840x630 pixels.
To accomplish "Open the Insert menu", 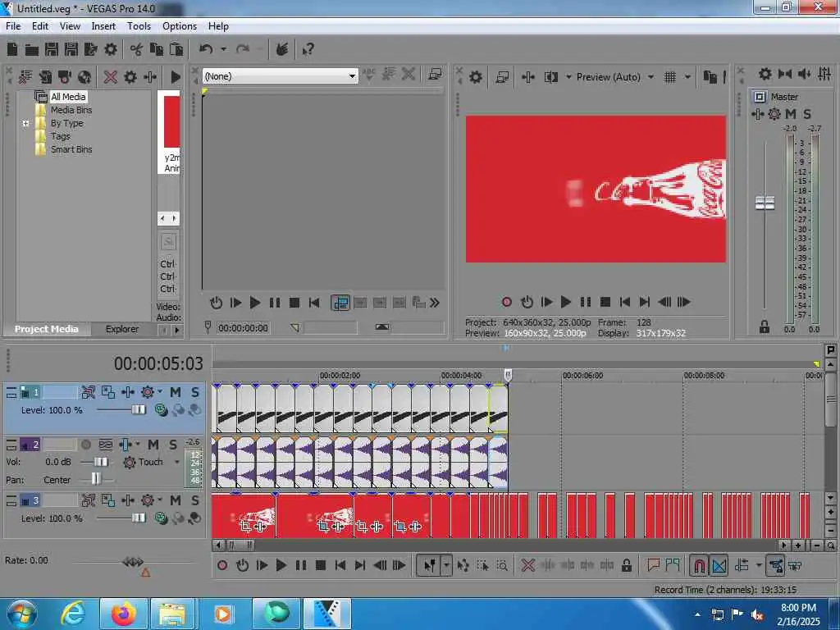I will pos(103,26).
